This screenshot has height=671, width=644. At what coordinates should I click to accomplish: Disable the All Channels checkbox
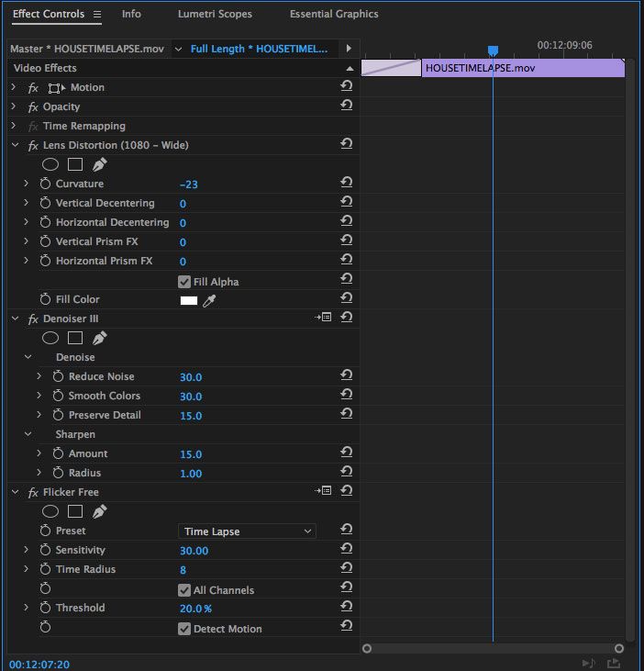pos(184,590)
